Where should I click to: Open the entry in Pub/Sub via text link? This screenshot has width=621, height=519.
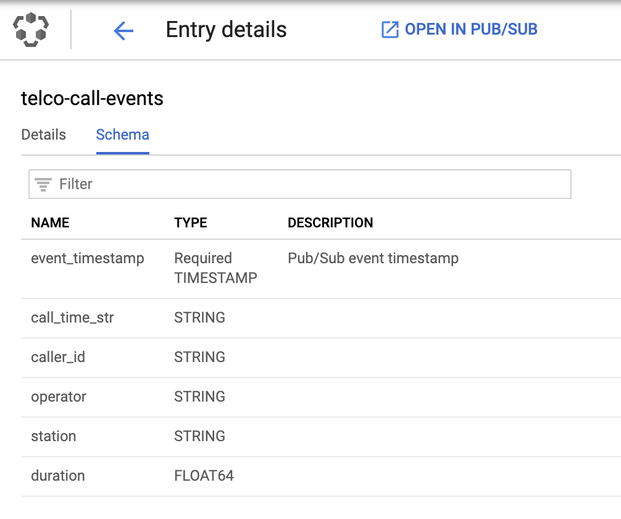pos(471,29)
